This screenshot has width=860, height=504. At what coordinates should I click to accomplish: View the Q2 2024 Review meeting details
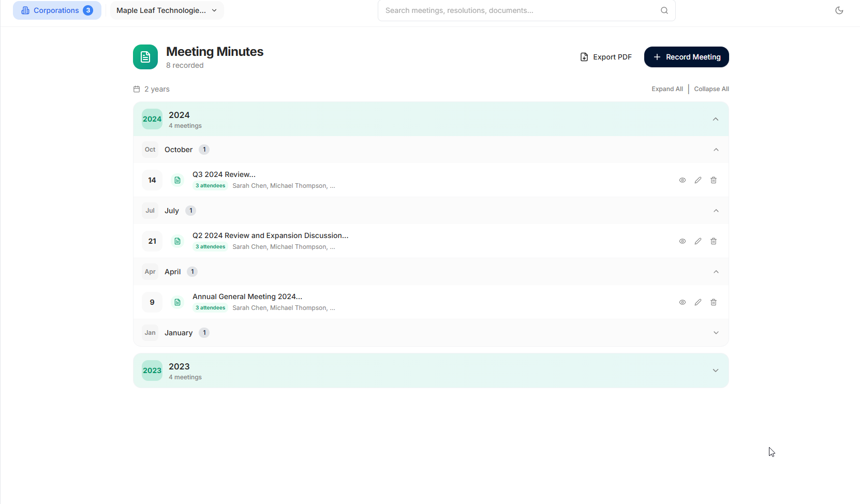coord(683,241)
